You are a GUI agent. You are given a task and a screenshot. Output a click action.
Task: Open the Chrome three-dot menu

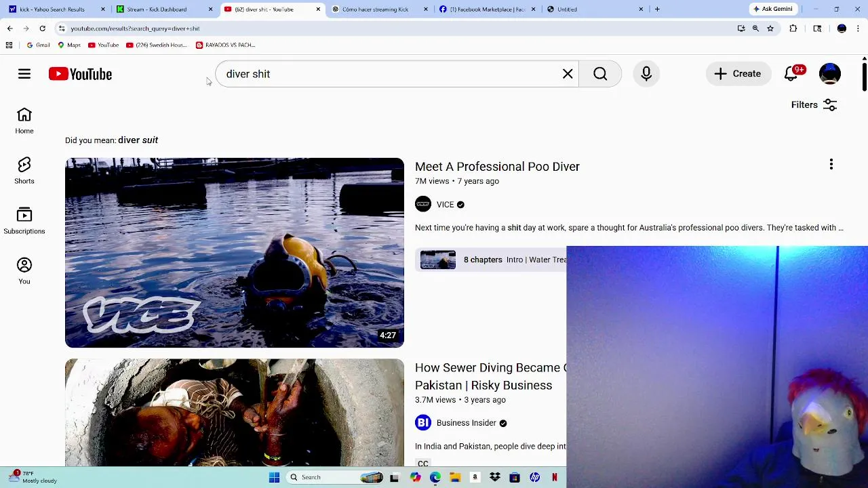tap(859, 28)
